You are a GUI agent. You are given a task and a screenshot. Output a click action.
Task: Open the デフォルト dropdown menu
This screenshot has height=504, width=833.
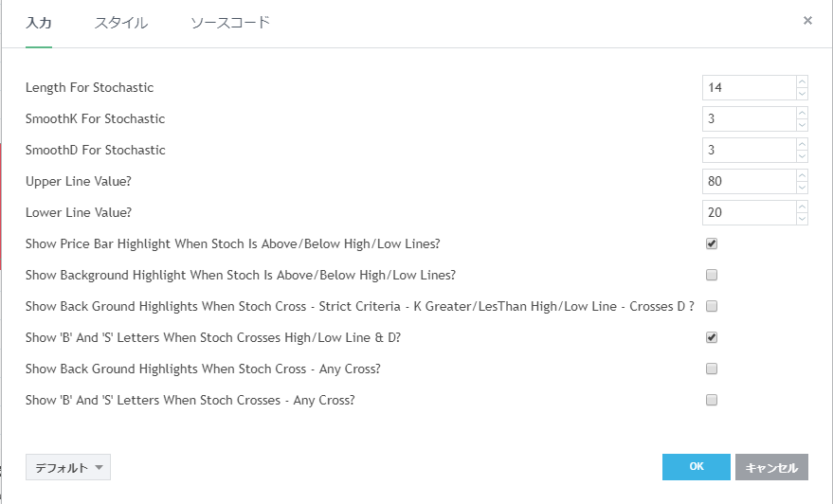click(68, 467)
